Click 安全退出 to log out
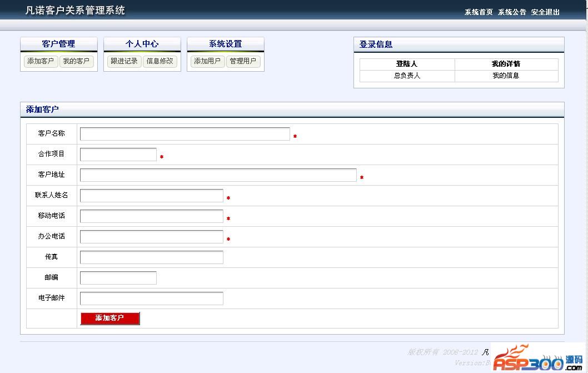This screenshot has width=588, height=373. click(x=545, y=12)
